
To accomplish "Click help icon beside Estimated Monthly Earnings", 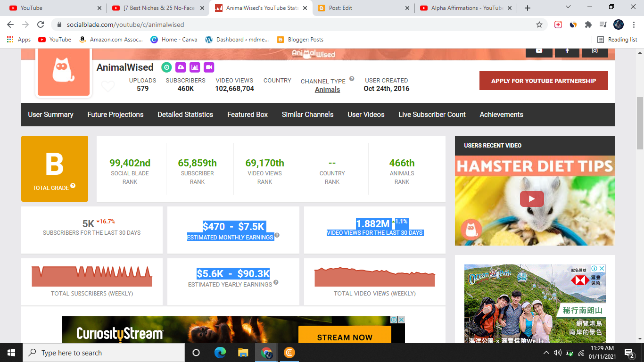I will (x=277, y=235).
